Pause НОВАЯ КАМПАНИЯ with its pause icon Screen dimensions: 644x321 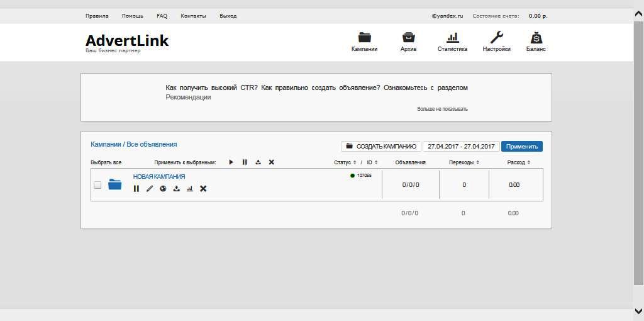(136, 189)
